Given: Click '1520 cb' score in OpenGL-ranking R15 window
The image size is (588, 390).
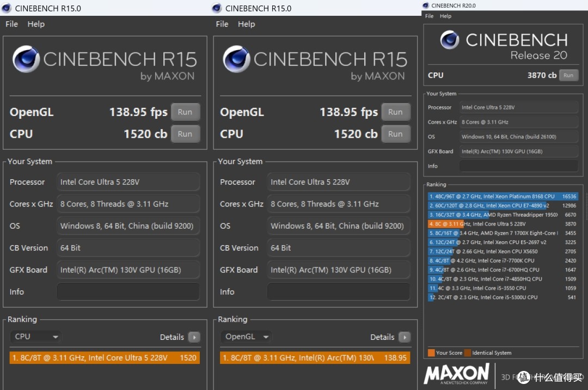Looking at the screenshot, I should (x=356, y=134).
